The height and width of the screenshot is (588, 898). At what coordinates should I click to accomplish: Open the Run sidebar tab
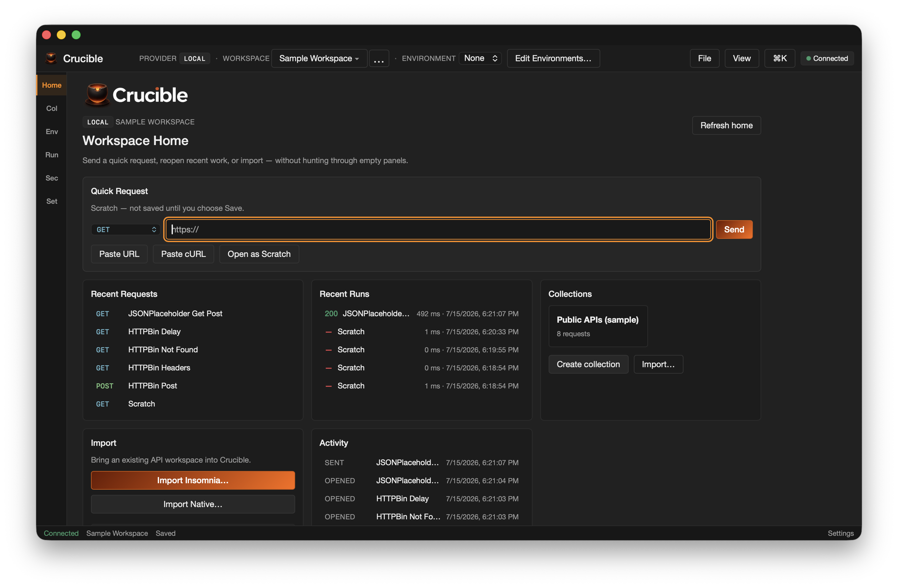tap(52, 155)
